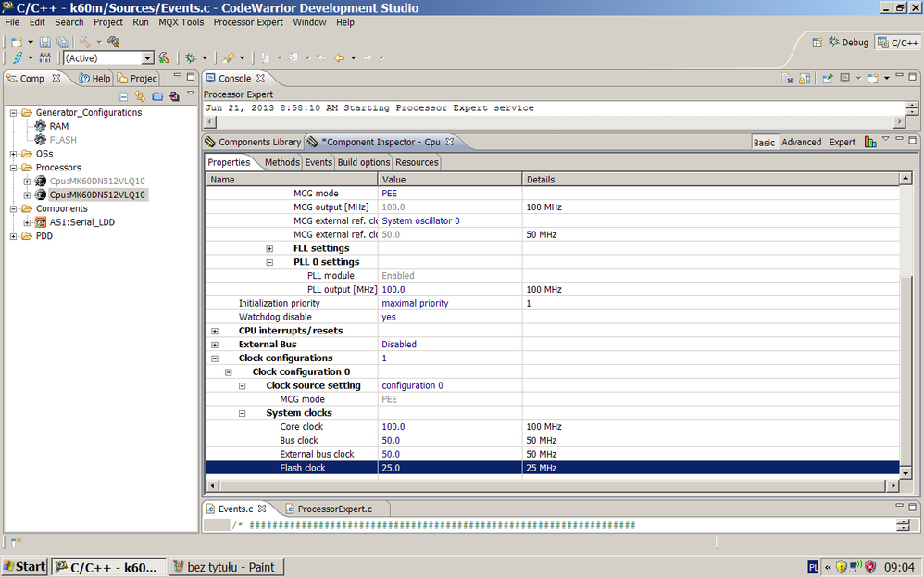The width and height of the screenshot is (924, 578).
Task: Open the Project menu
Action: (107, 22)
